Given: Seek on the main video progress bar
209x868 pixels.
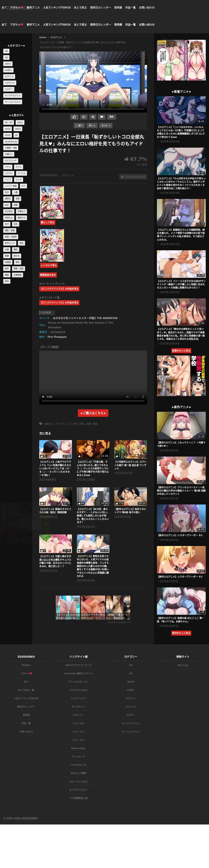Looking at the screenshot, I should 93,109.
